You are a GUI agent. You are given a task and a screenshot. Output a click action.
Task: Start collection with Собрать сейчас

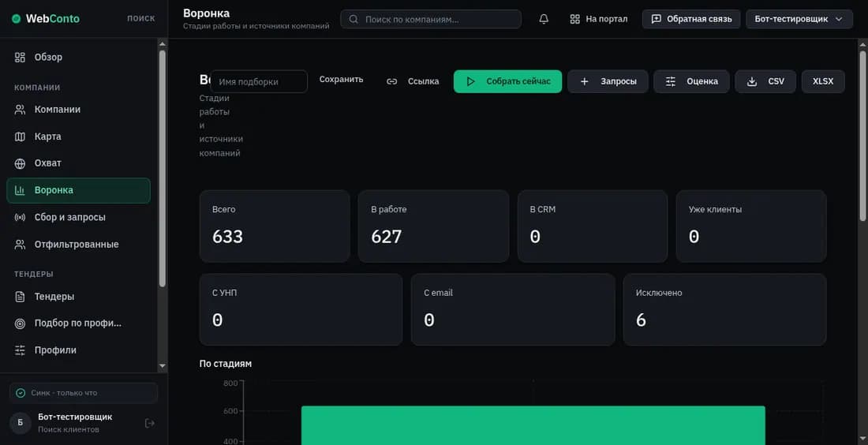(x=507, y=81)
